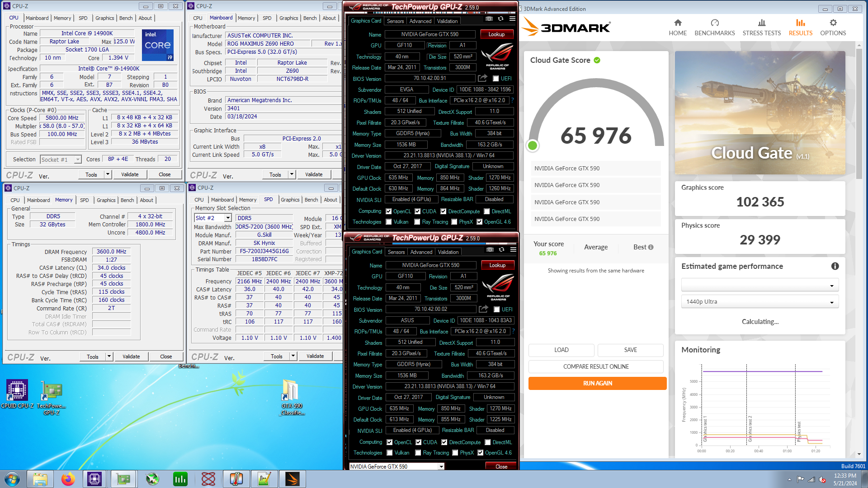The width and height of the screenshot is (868, 488).
Task: Toggle OpenGL 4.6 checkbox in lower GPU-Z
Action: pos(481,453)
